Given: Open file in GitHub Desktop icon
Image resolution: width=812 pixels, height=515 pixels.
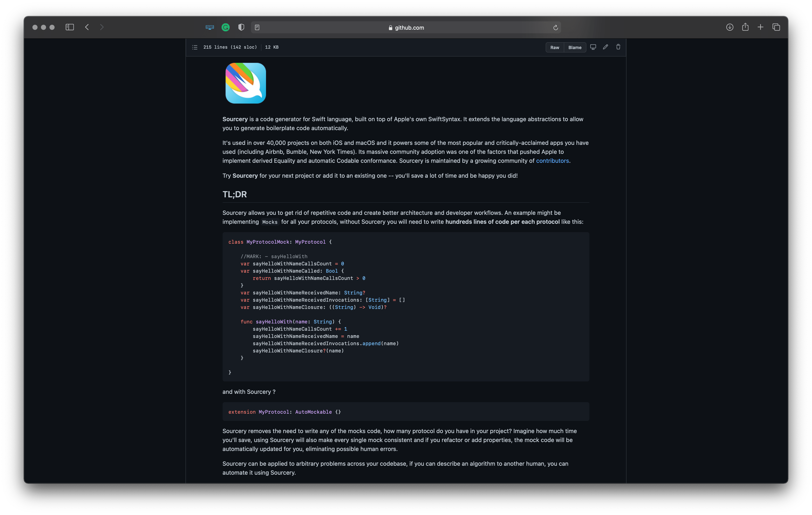Looking at the screenshot, I should 593,47.
